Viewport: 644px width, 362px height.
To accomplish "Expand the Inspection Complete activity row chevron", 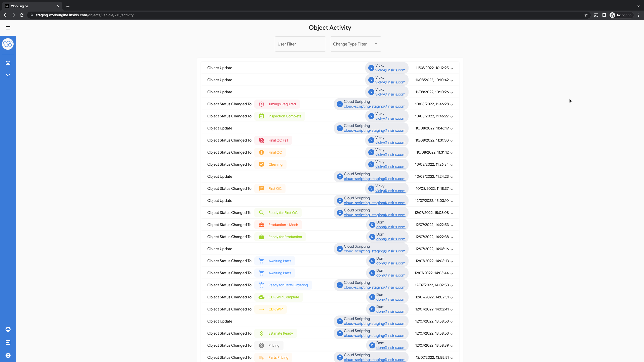I will tap(452, 117).
